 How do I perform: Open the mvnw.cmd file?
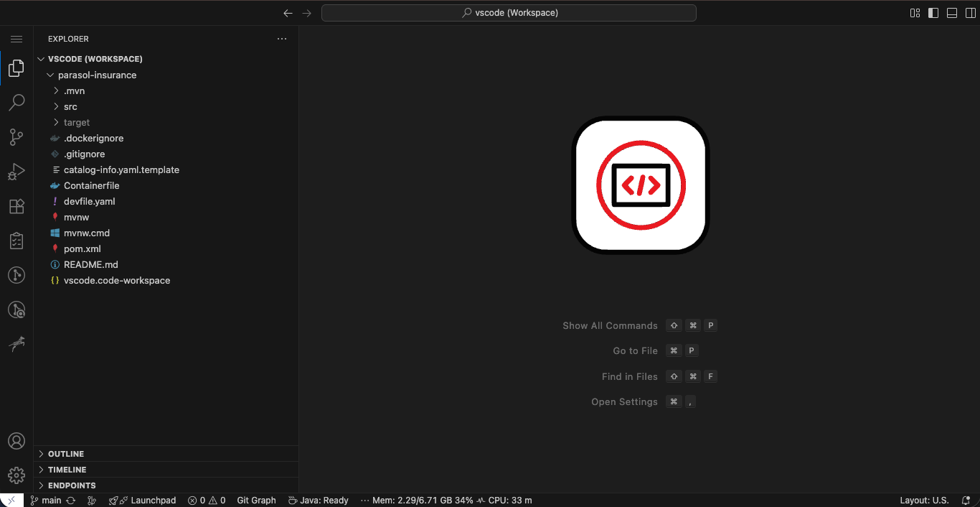pos(166,233)
